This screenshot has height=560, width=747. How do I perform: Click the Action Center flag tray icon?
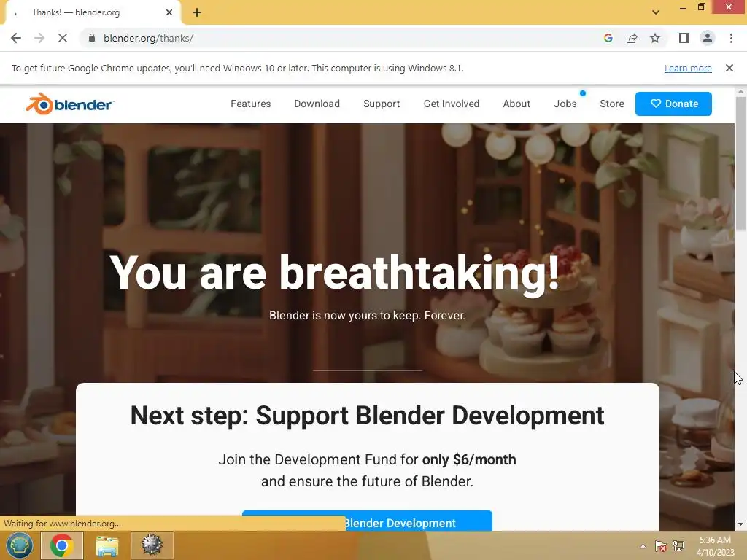coord(661,546)
